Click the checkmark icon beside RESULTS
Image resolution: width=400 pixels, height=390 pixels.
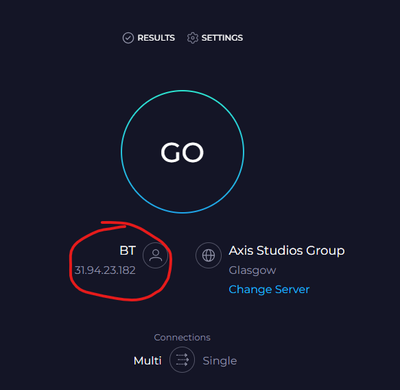pyautogui.click(x=128, y=38)
